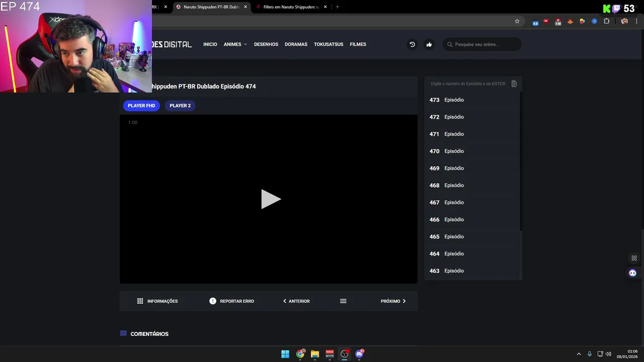Close the Naruto Shippuden PT-BR tab
The width and height of the screenshot is (644, 362).
pyautogui.click(x=246, y=7)
